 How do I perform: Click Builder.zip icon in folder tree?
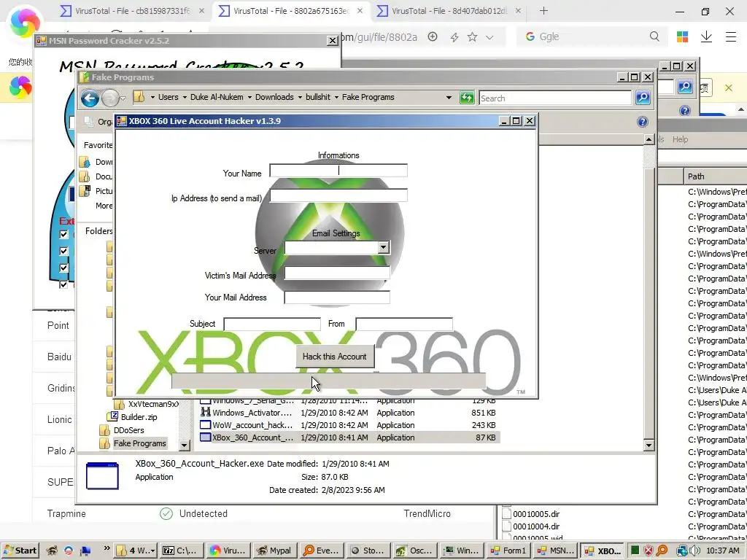tap(113, 416)
